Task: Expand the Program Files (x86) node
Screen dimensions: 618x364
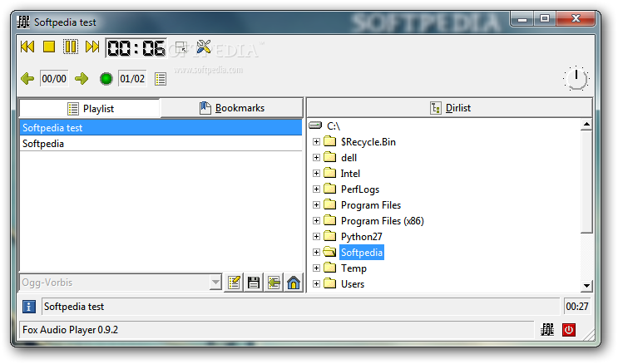Action: point(316,220)
